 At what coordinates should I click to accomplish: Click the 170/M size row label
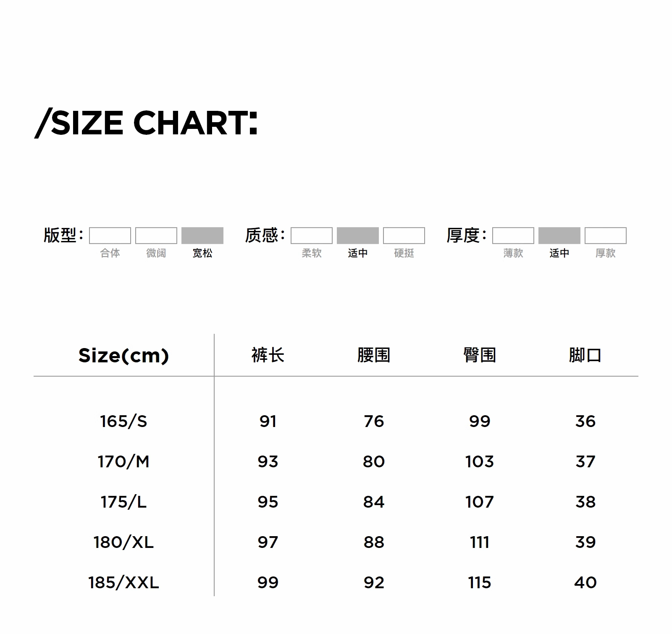tap(123, 461)
